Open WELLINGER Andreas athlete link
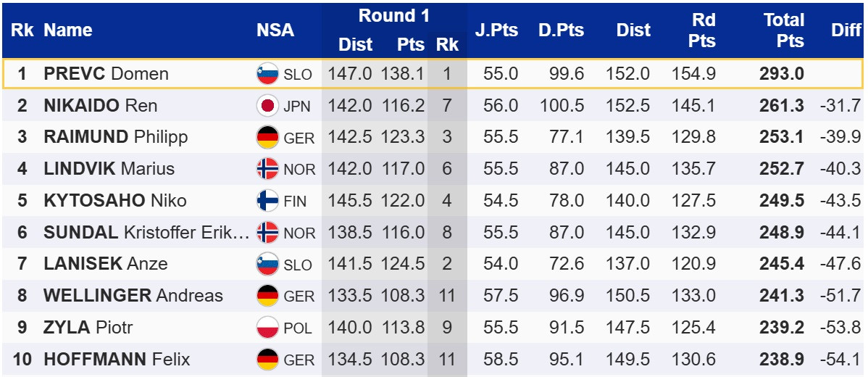 [x=133, y=296]
